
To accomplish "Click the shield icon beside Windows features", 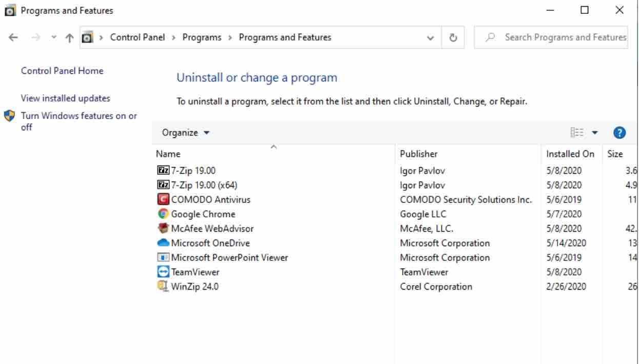I will [9, 116].
